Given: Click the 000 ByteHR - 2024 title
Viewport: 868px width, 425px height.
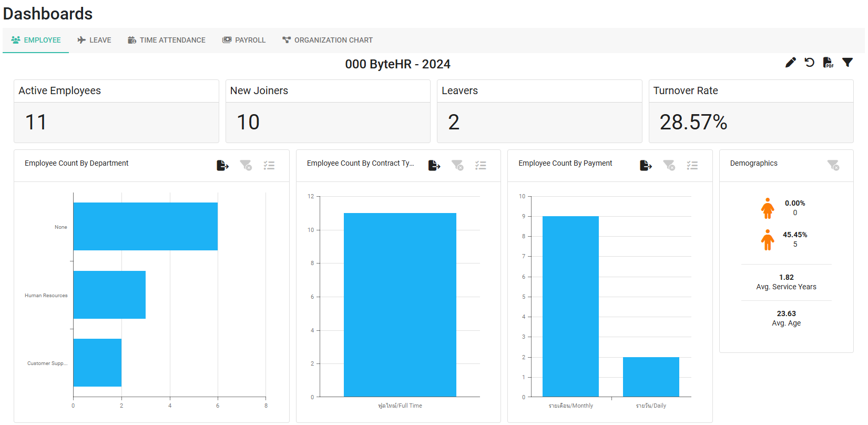Looking at the screenshot, I should 397,64.
